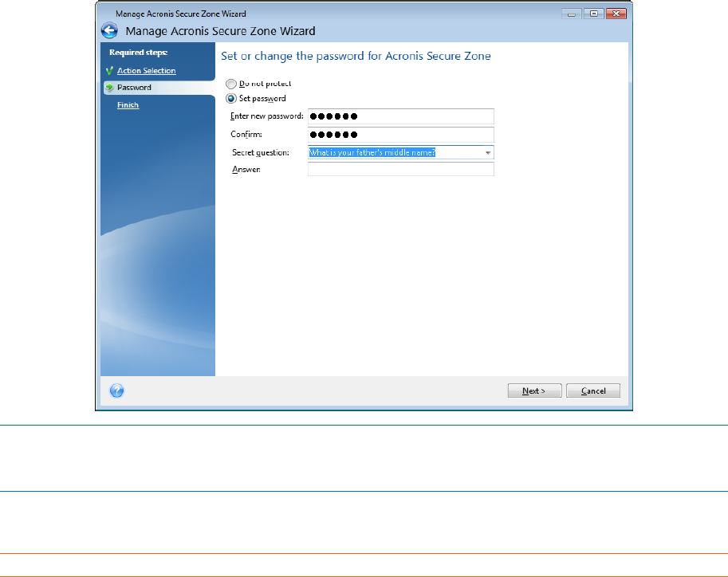Click the Enter new password label

pyautogui.click(x=267, y=116)
